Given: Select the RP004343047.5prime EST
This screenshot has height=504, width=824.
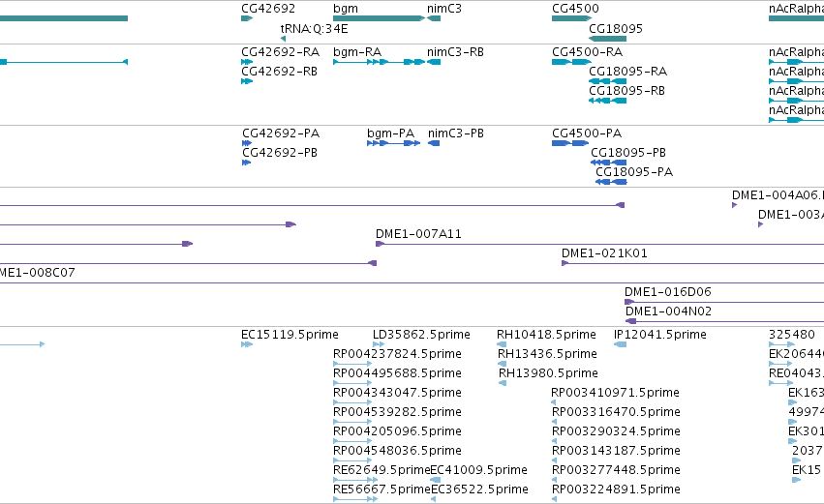Looking at the screenshot, I should click(352, 402).
